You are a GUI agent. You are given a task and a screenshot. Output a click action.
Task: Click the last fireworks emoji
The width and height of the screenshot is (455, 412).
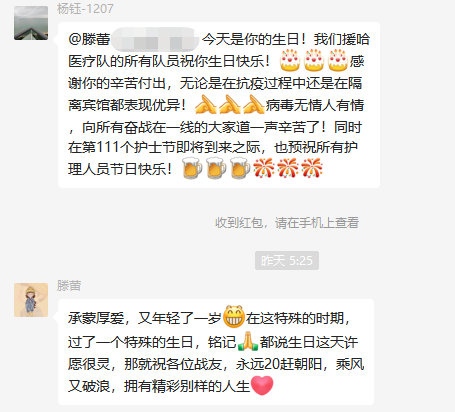pyautogui.click(x=312, y=168)
